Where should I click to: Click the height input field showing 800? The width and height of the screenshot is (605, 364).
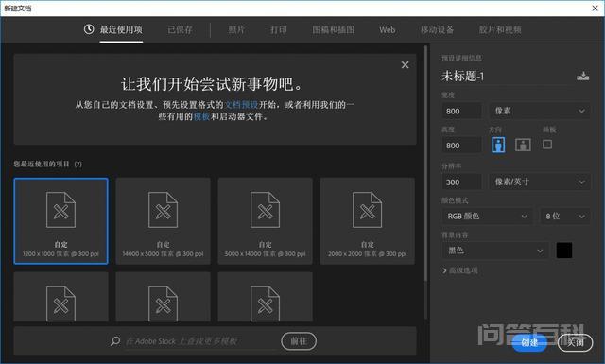[x=462, y=146]
